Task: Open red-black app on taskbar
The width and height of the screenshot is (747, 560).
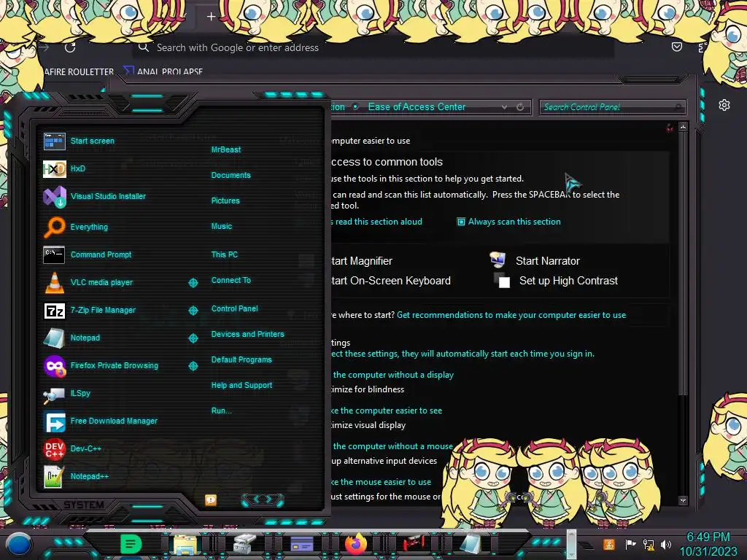Action: 414,544
